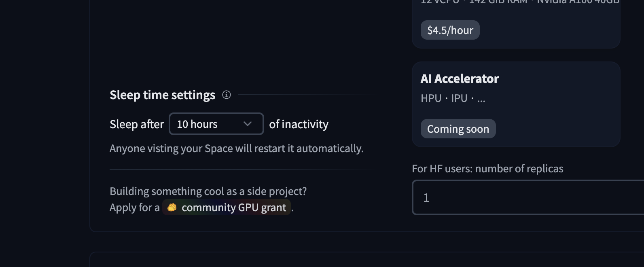Click the Sleep time settings heading
Viewport: 644px width, 267px height.
click(162, 95)
